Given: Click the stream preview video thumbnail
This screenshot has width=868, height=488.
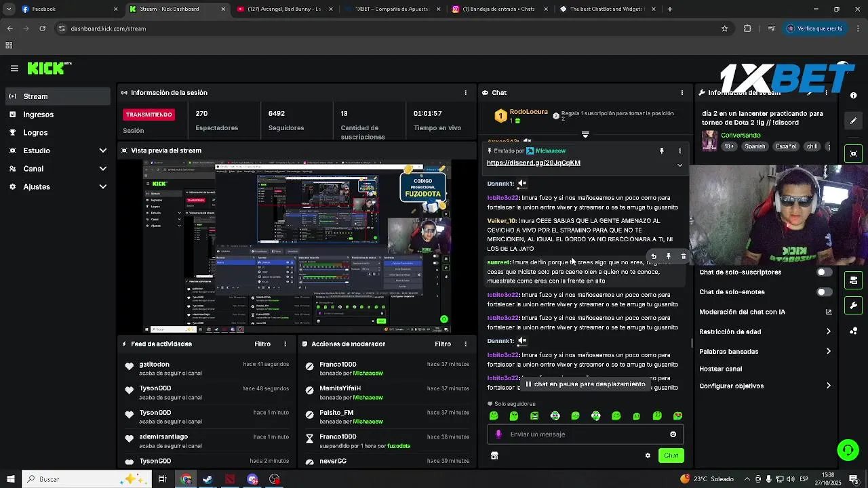Looking at the screenshot, I should pyautogui.click(x=297, y=247).
